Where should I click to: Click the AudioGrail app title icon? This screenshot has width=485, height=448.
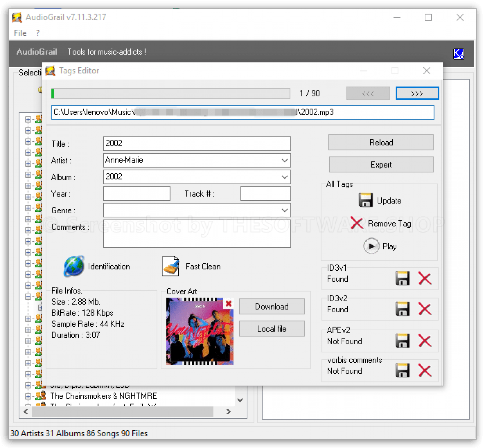(17, 17)
